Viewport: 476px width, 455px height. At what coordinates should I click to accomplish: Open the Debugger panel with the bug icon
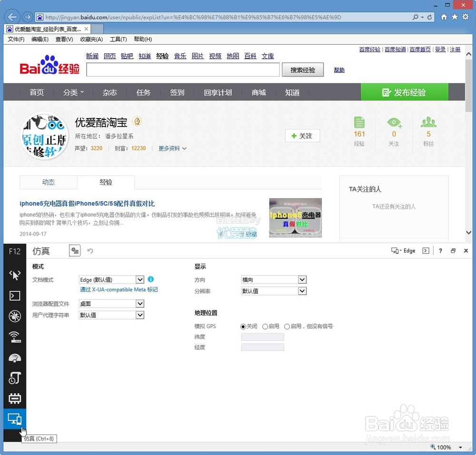click(15, 316)
